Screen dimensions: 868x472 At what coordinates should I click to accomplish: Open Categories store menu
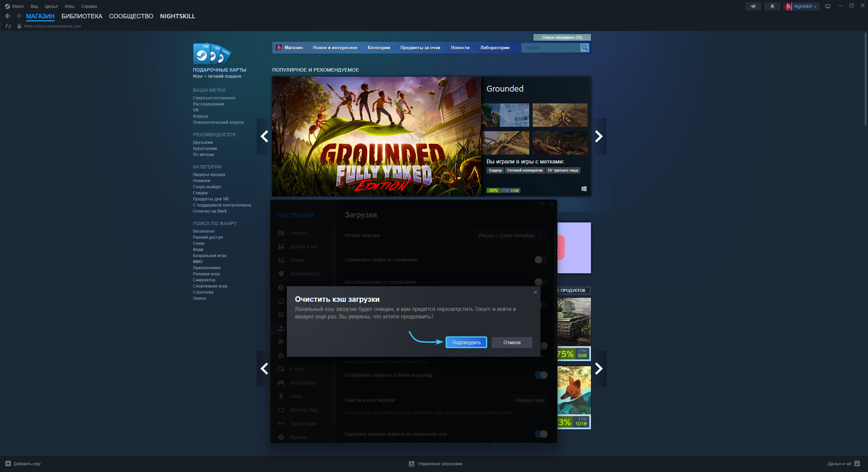[x=378, y=48]
